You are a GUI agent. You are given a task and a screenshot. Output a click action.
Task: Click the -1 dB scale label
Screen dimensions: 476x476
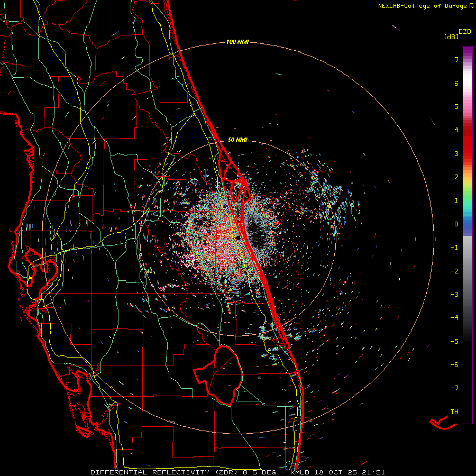click(x=454, y=248)
